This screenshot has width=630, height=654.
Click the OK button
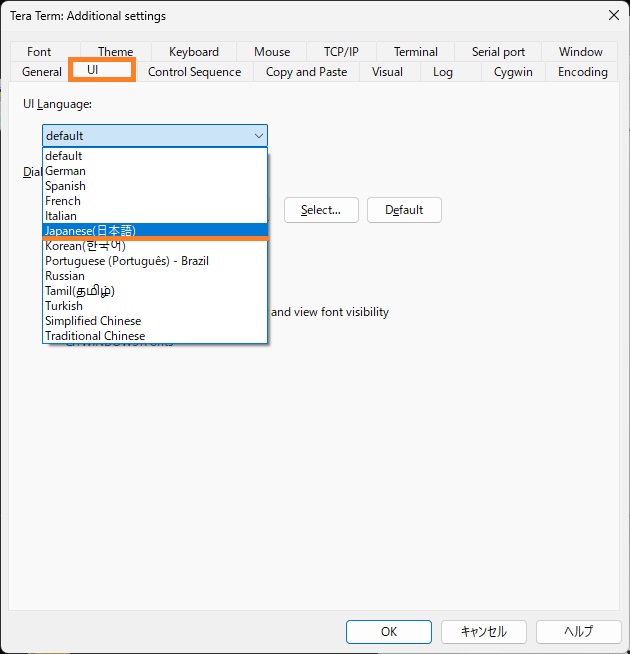[x=388, y=632]
